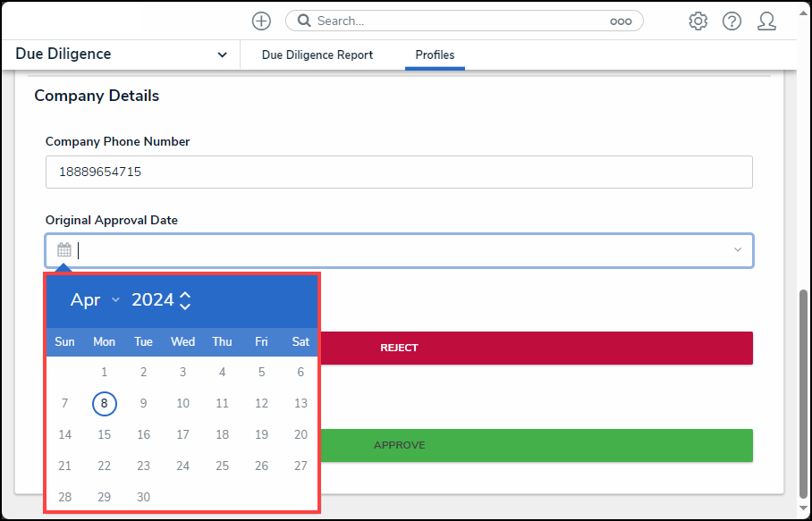Click the magnifying glass search icon
Screen dimensions: 812x521
click(304, 21)
